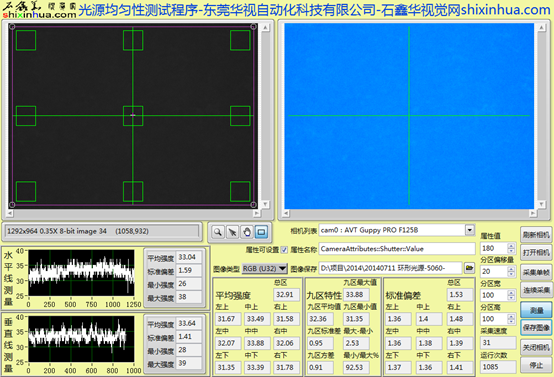Select the hand pan tool
The width and height of the screenshot is (554, 377).
click(x=247, y=232)
